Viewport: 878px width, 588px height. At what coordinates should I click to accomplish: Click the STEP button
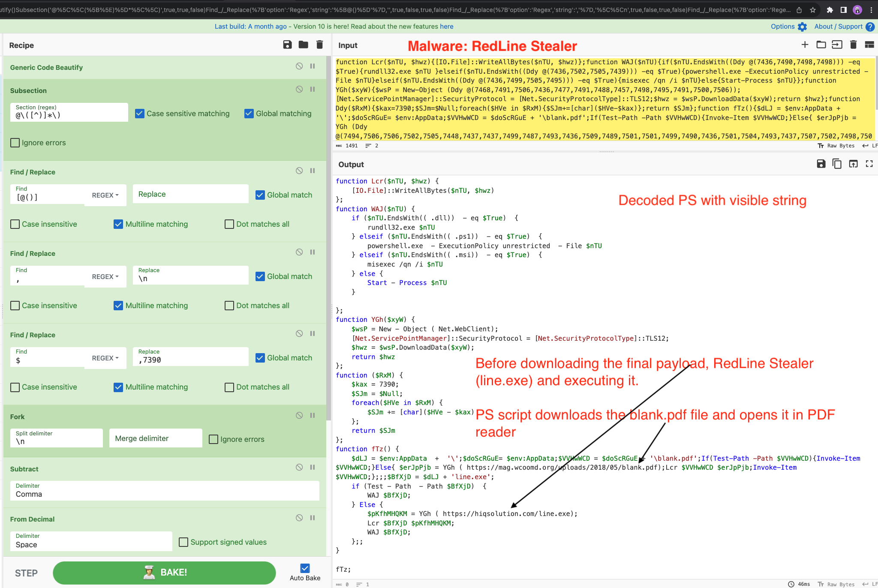pos(26,573)
